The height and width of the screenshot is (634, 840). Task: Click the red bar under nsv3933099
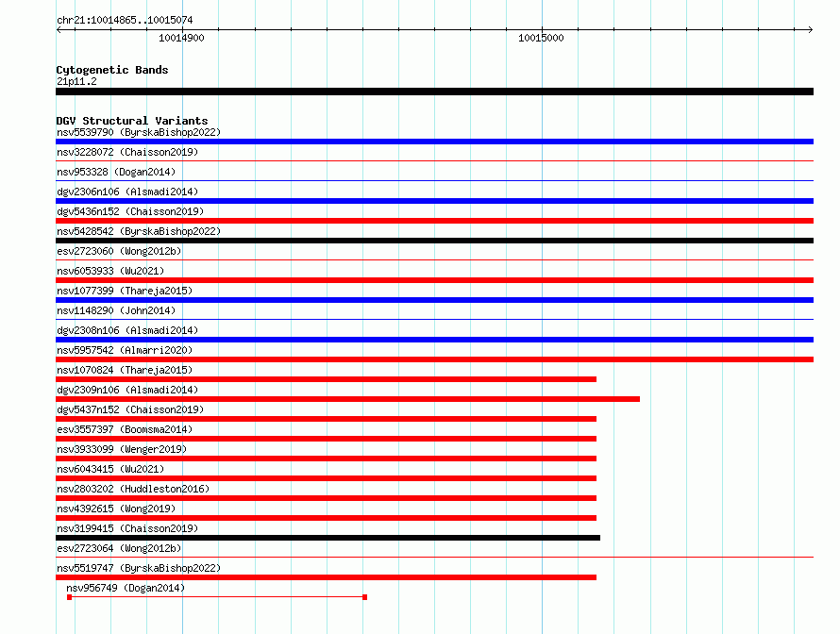(x=327, y=459)
